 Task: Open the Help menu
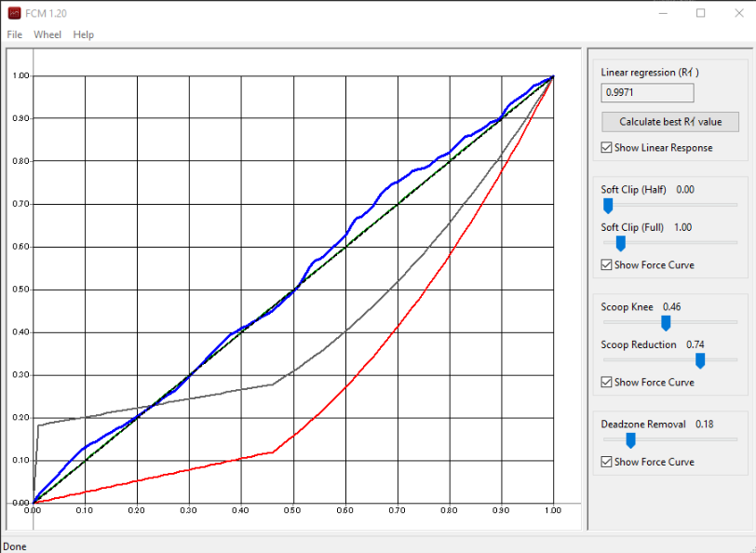84,34
